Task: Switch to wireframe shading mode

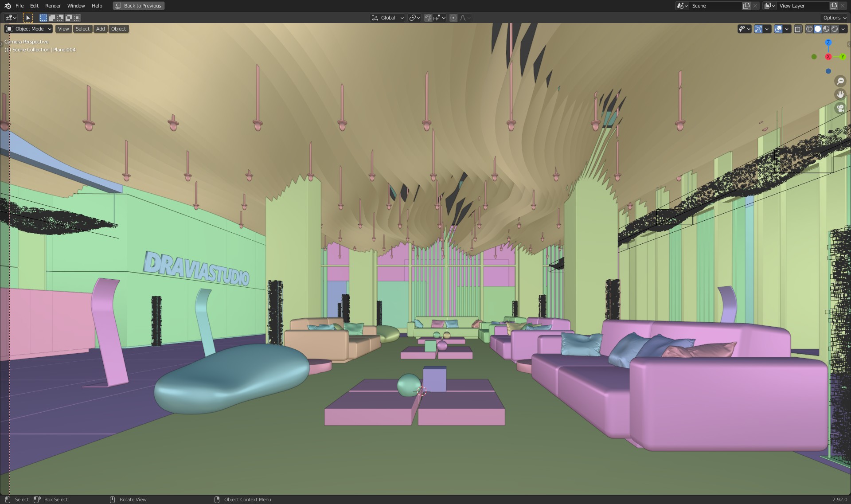Action: pos(809,29)
